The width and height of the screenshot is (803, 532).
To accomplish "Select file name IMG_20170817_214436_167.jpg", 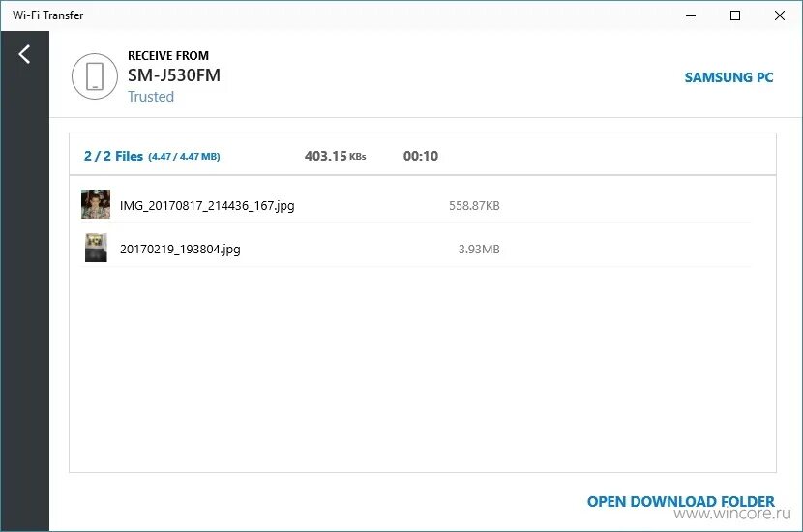I will coord(207,206).
